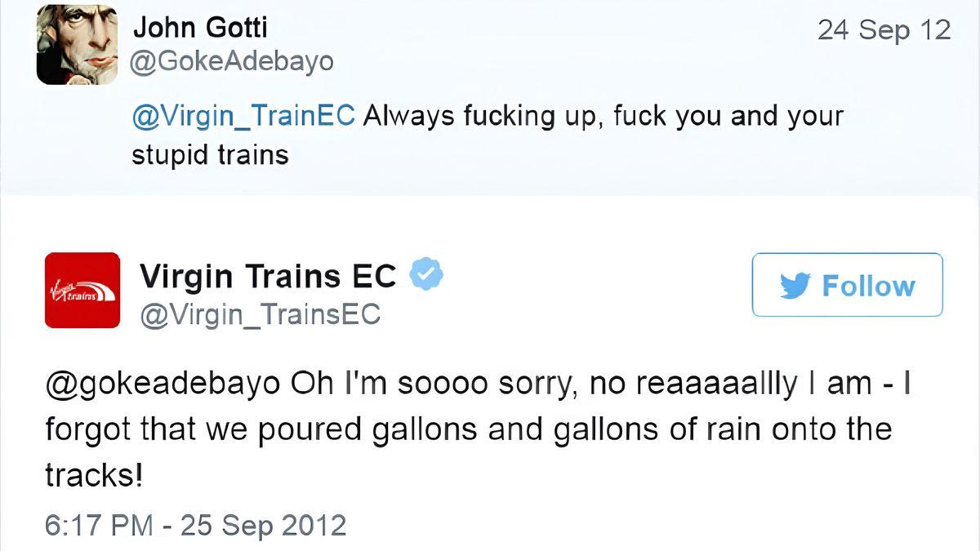Open the red Virgin Trains logo avatar
Screen dimensions: 980x551
pos(82,291)
